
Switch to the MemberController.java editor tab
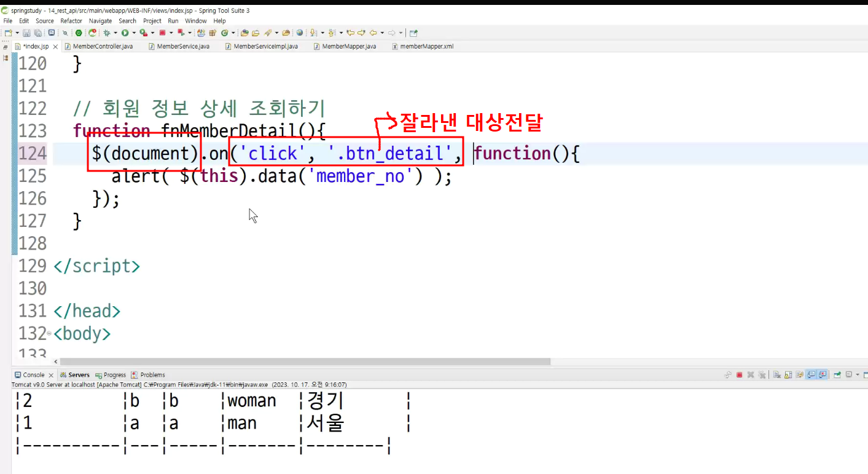(98, 46)
